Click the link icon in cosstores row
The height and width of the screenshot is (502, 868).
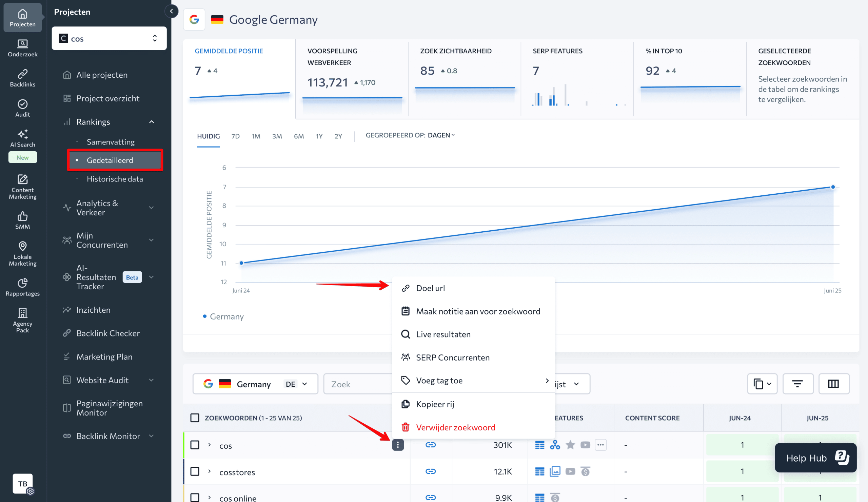(431, 471)
